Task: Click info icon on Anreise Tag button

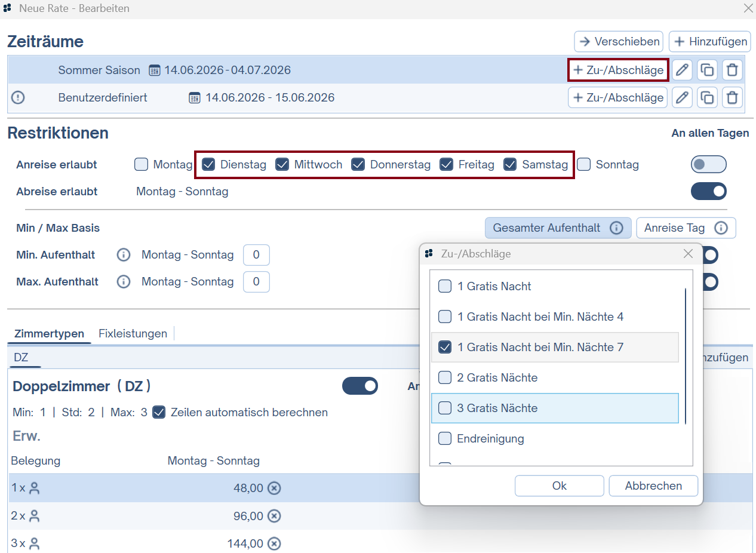Action: pos(721,228)
